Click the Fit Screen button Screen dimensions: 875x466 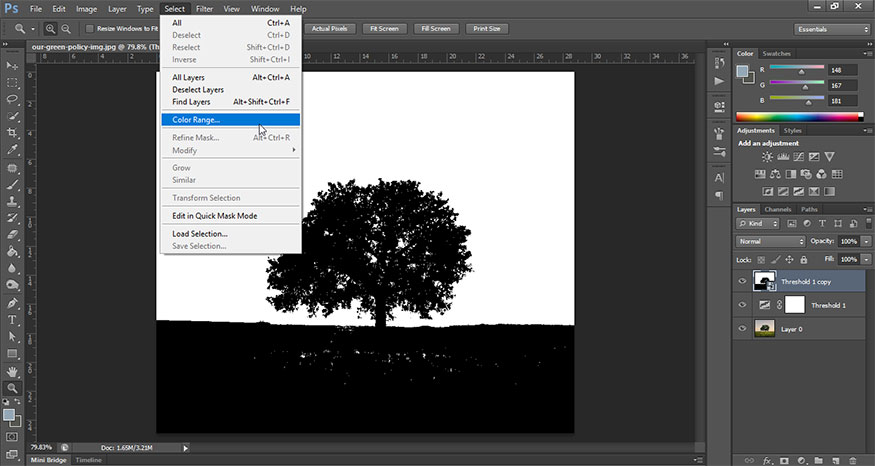pyautogui.click(x=385, y=29)
